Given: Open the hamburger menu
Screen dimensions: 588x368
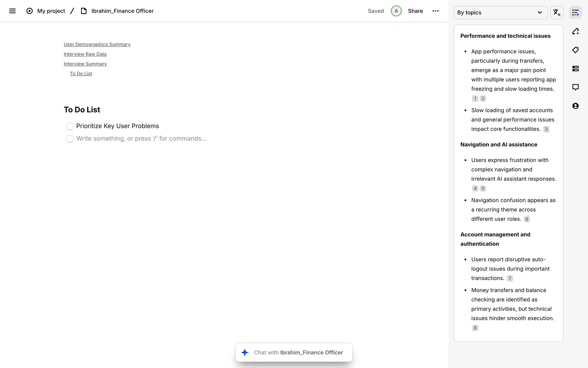Looking at the screenshot, I should pyautogui.click(x=12, y=11).
